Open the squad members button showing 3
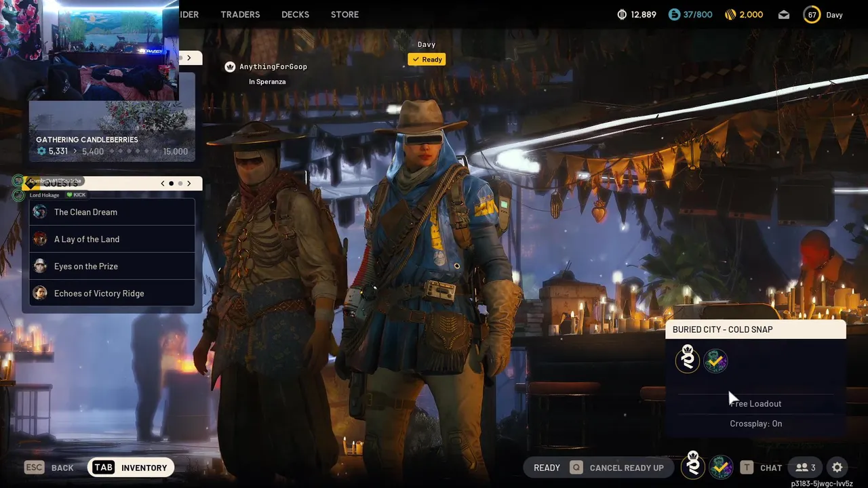The width and height of the screenshot is (868, 488). click(806, 468)
